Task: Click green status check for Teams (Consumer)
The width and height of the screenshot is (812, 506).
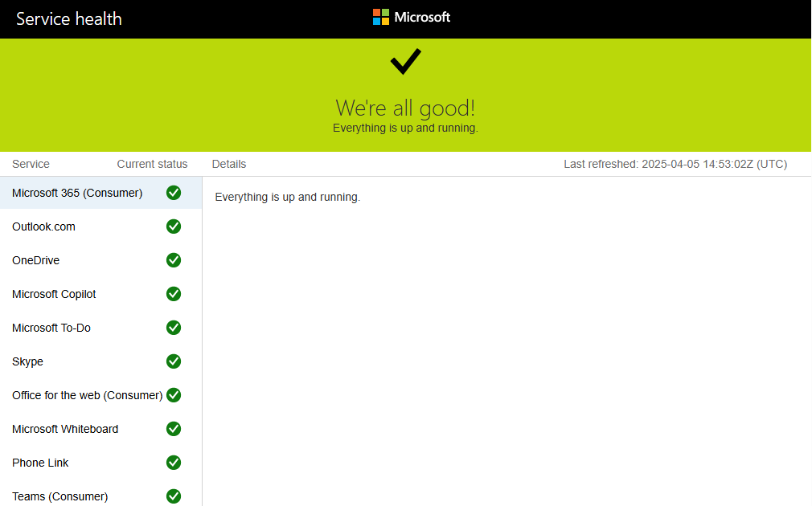Action: [x=174, y=496]
